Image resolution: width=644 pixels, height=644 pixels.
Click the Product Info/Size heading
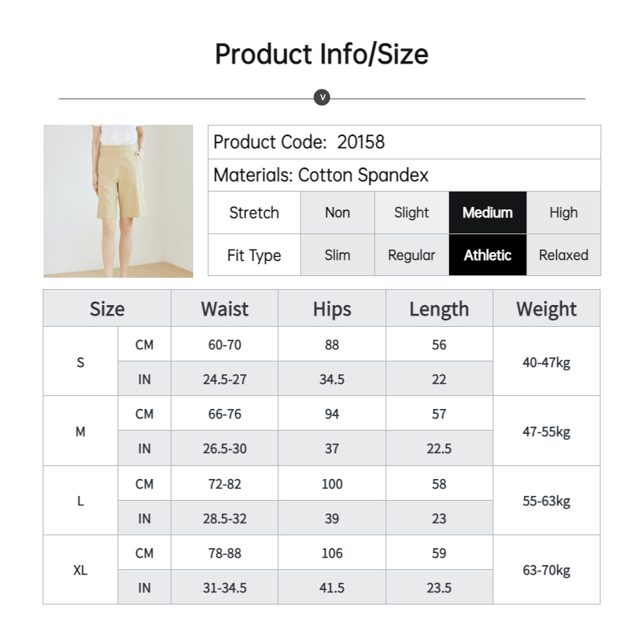click(x=321, y=54)
